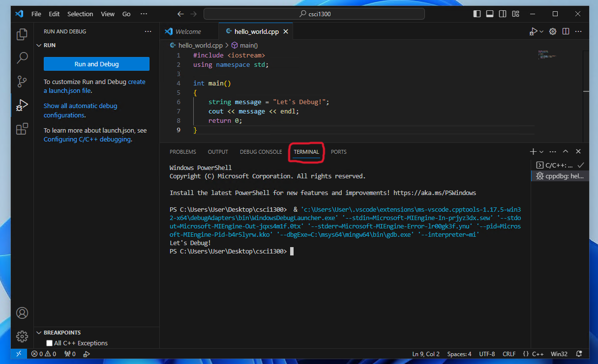Customize Layout icon in title bar
The height and width of the screenshot is (364, 598).
[515, 14]
